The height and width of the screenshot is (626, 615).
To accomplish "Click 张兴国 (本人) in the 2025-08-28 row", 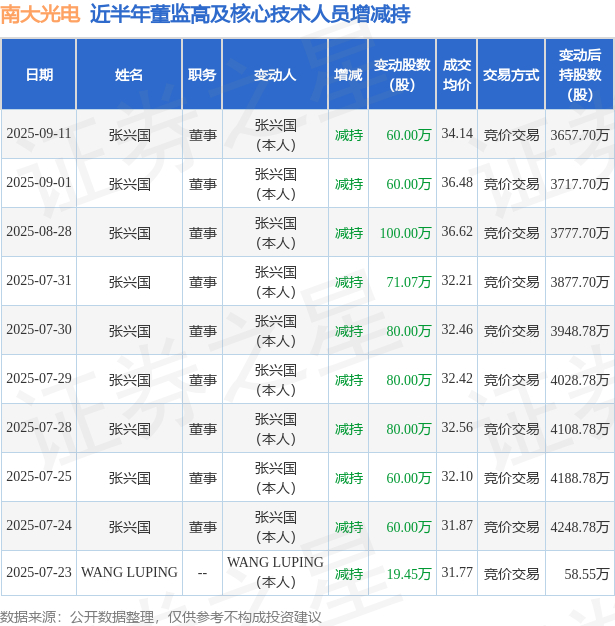I will 276,234.
